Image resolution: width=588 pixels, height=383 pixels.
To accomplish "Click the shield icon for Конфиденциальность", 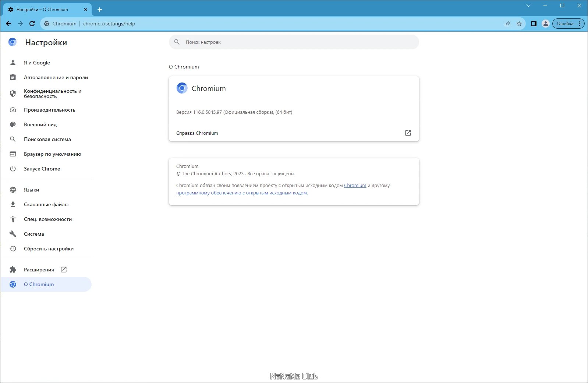I will click(13, 94).
